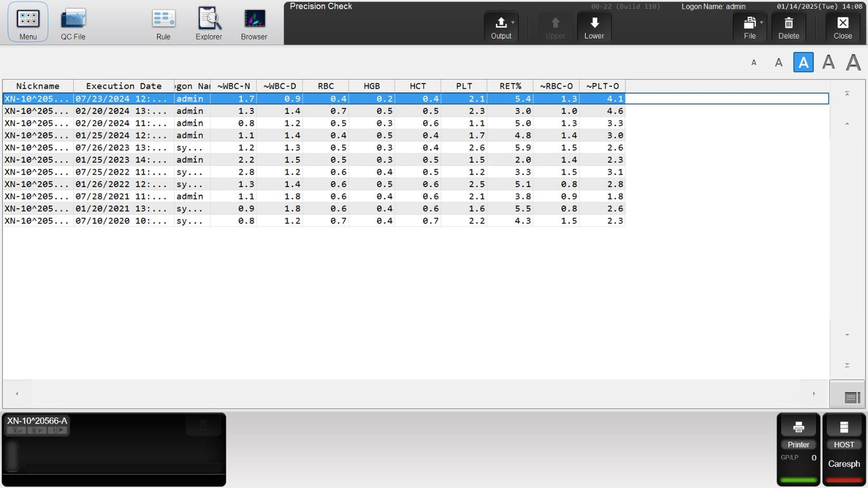Open the File dropdown menu
The image size is (868, 488).
[750, 27]
